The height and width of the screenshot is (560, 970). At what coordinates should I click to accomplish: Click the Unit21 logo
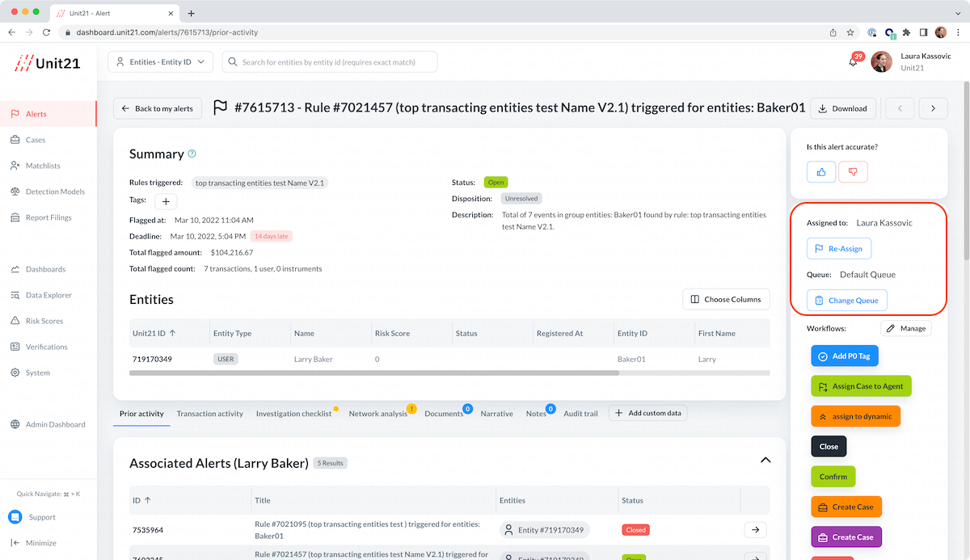click(48, 63)
